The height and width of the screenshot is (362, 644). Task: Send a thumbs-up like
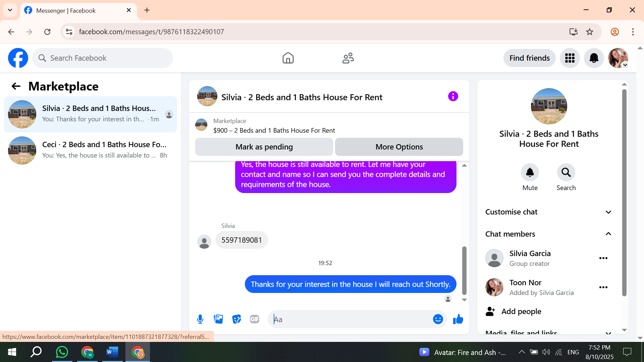click(458, 319)
